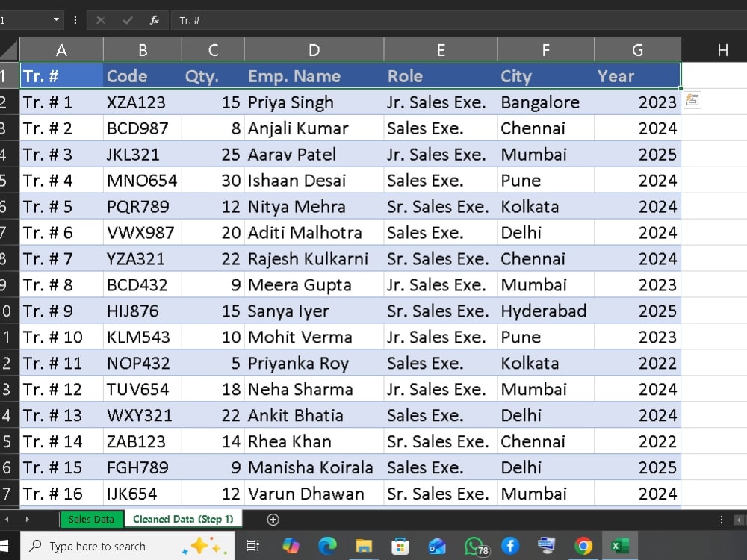747x560 pixels.
Task: Click the cell with Anjali Kumar
Action: click(x=314, y=128)
